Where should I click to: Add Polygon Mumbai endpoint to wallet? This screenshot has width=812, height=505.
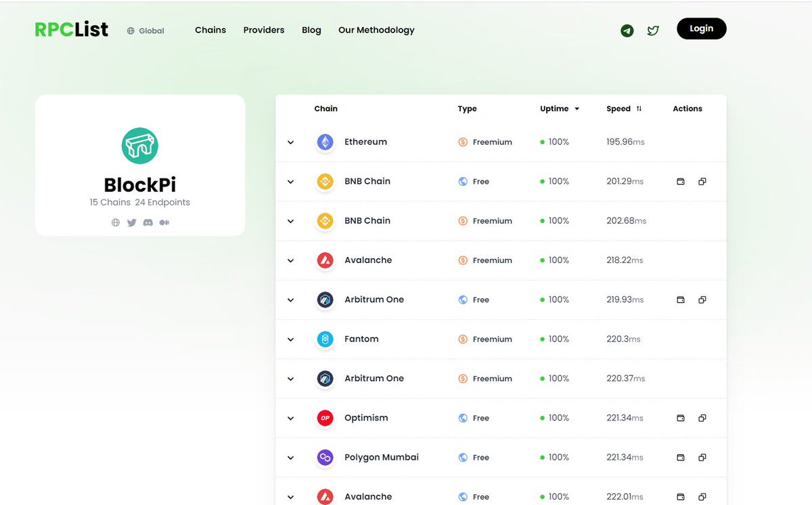point(681,458)
